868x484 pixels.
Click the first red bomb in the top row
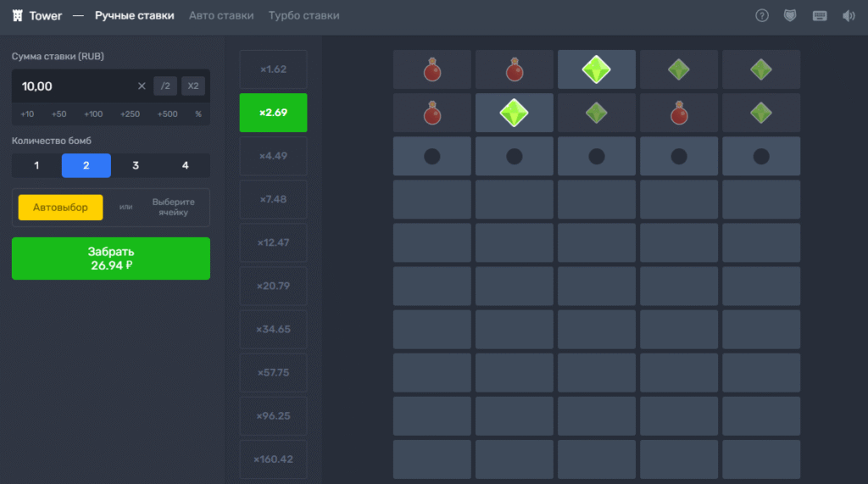tap(432, 70)
